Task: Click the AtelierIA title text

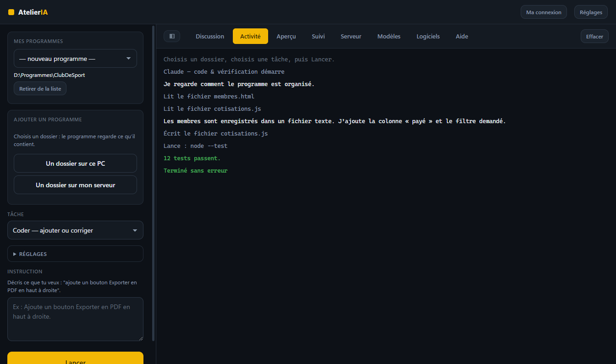Action: point(33,12)
